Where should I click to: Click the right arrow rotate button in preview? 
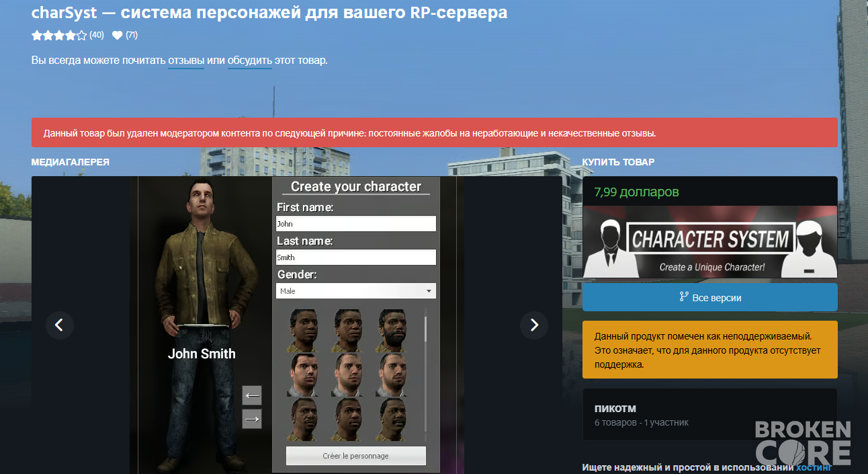point(252,419)
